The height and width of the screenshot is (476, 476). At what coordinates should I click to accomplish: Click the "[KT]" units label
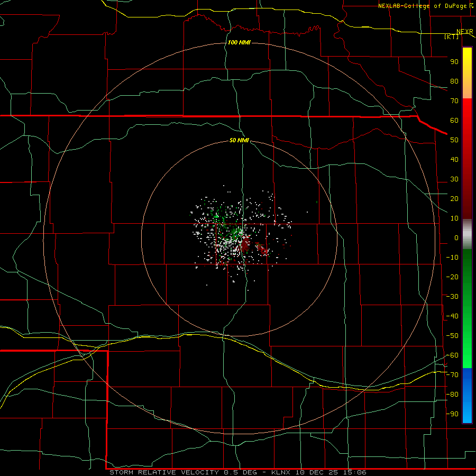[x=451, y=36]
